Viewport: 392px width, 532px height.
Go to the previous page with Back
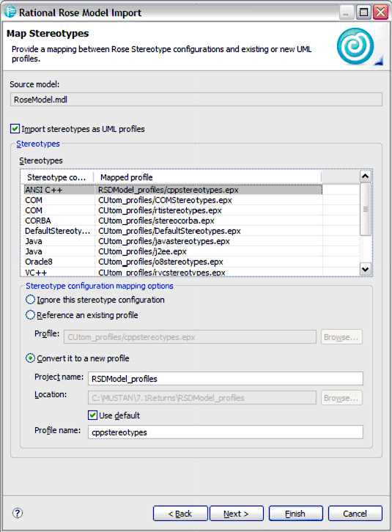pyautogui.click(x=180, y=514)
